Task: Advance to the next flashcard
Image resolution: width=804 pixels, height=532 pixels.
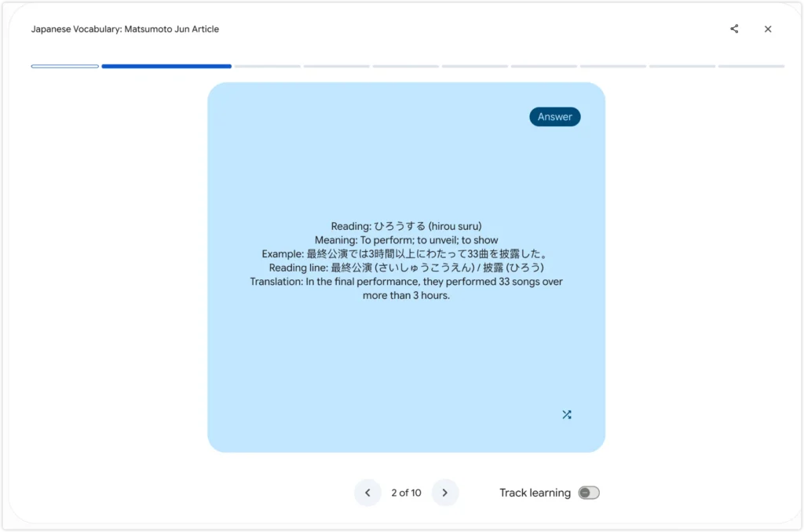Action: tap(445, 493)
